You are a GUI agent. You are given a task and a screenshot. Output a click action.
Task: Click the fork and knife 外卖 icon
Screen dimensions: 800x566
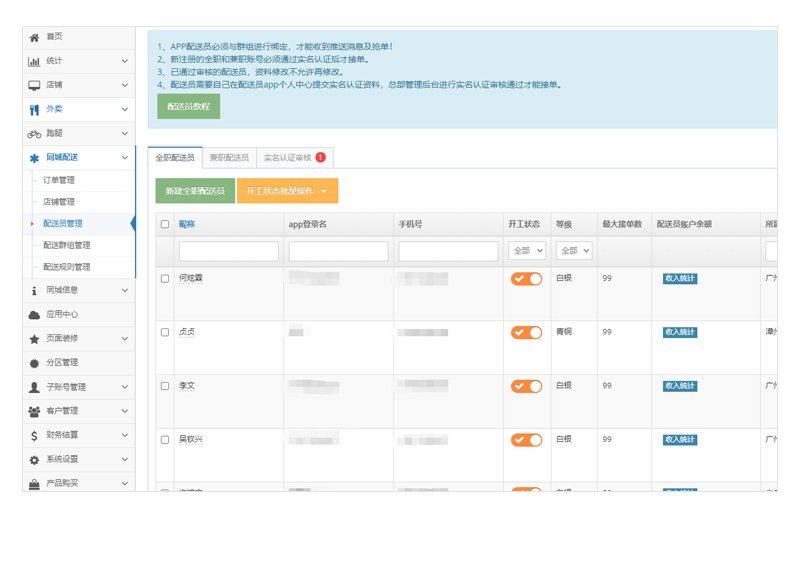34,110
